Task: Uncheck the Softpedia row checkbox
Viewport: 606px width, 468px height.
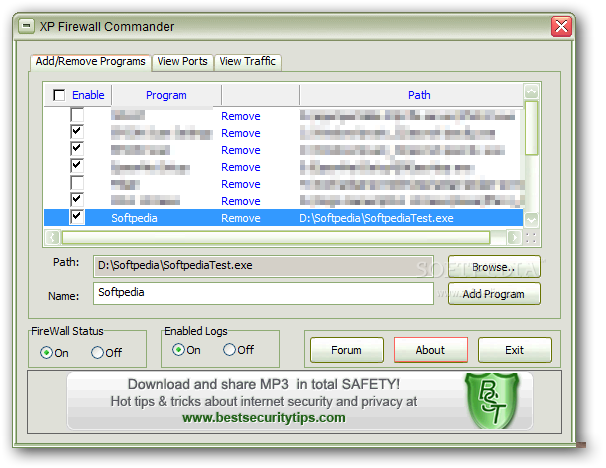Action: (x=77, y=217)
